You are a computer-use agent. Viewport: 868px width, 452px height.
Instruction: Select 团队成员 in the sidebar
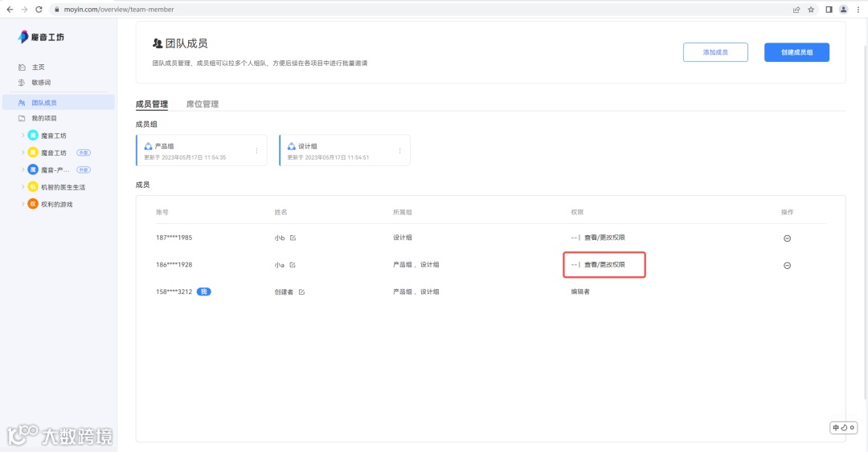59,102
